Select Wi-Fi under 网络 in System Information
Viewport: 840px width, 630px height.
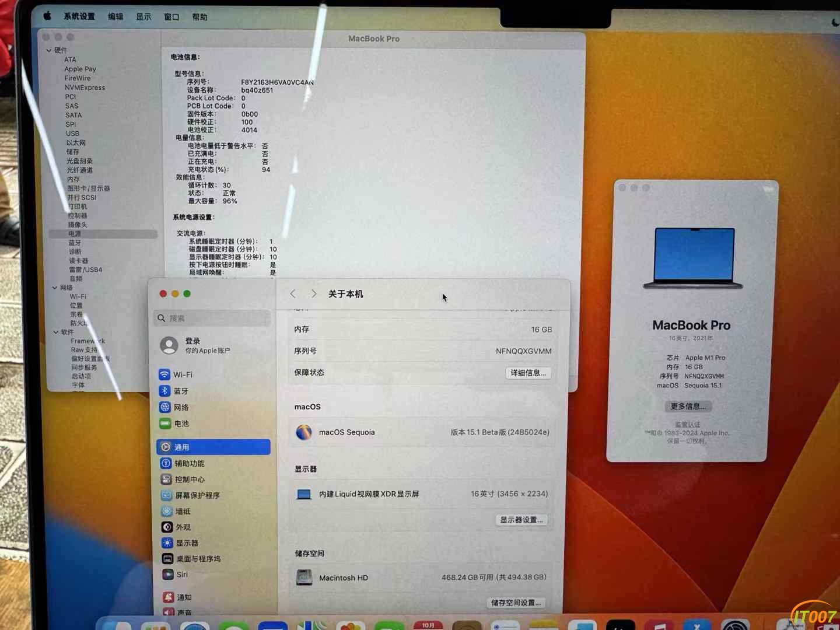coord(78,296)
